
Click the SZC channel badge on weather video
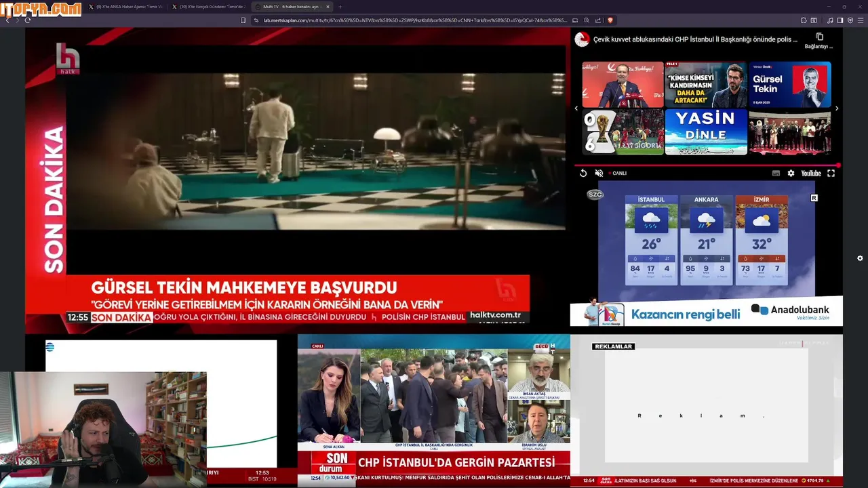point(595,195)
